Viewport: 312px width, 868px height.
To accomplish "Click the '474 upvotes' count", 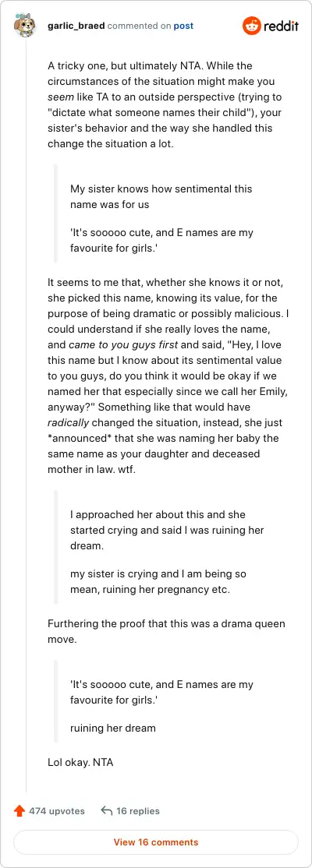I will tap(56, 811).
